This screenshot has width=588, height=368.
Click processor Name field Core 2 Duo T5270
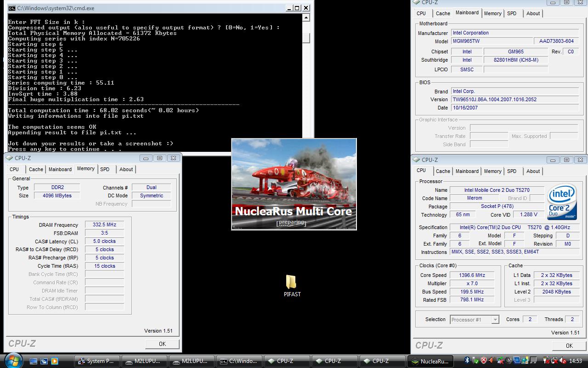[497, 190]
